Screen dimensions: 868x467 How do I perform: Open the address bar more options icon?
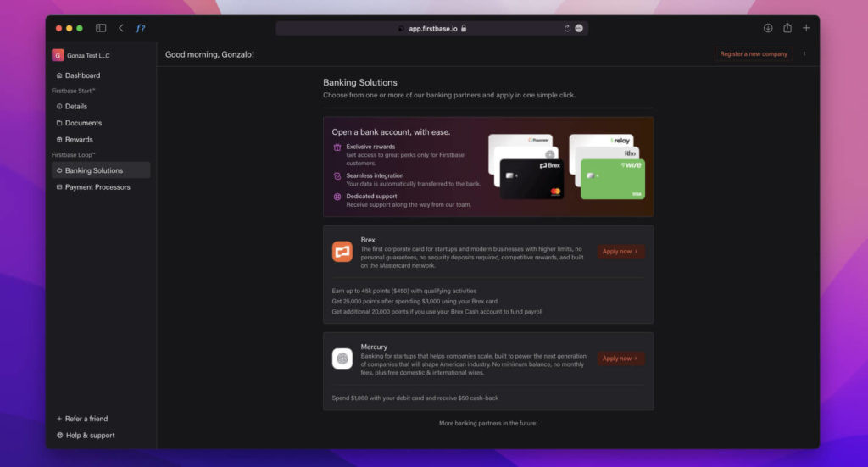pyautogui.click(x=579, y=28)
